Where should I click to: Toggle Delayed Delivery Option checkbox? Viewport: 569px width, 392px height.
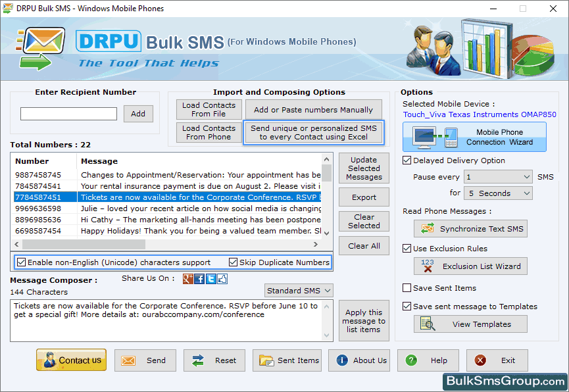click(x=407, y=160)
